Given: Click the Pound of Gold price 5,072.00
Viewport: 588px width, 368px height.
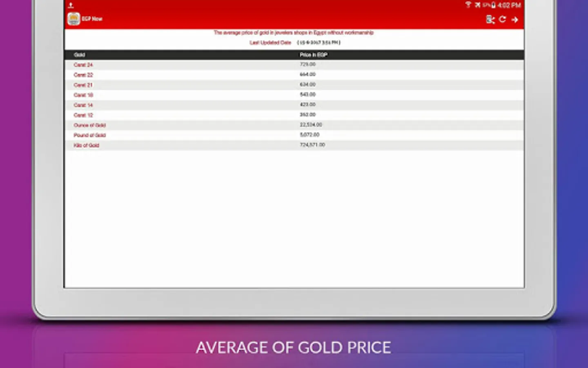Looking at the screenshot, I should coord(310,135).
